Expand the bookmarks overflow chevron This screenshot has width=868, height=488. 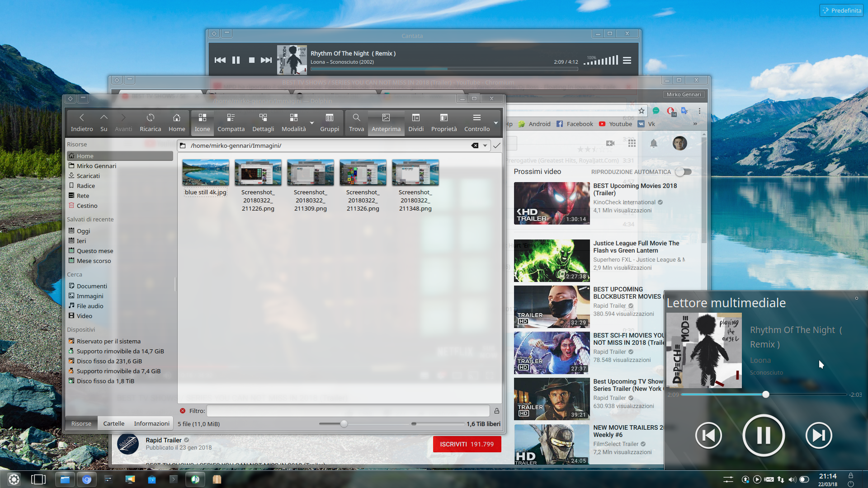tap(695, 124)
